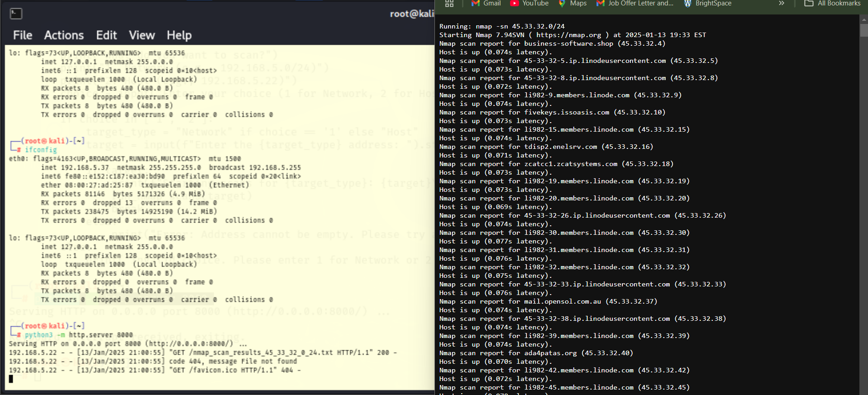868x395 pixels.
Task: Click the 'ether 08:00:27:ad:25:87' terminal line
Action: click(x=145, y=185)
